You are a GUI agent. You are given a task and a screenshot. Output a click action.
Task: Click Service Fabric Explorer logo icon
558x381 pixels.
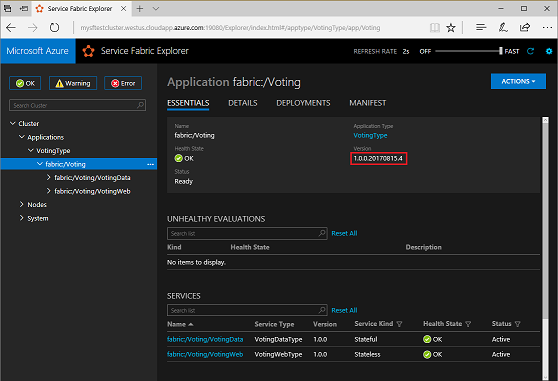[88, 51]
